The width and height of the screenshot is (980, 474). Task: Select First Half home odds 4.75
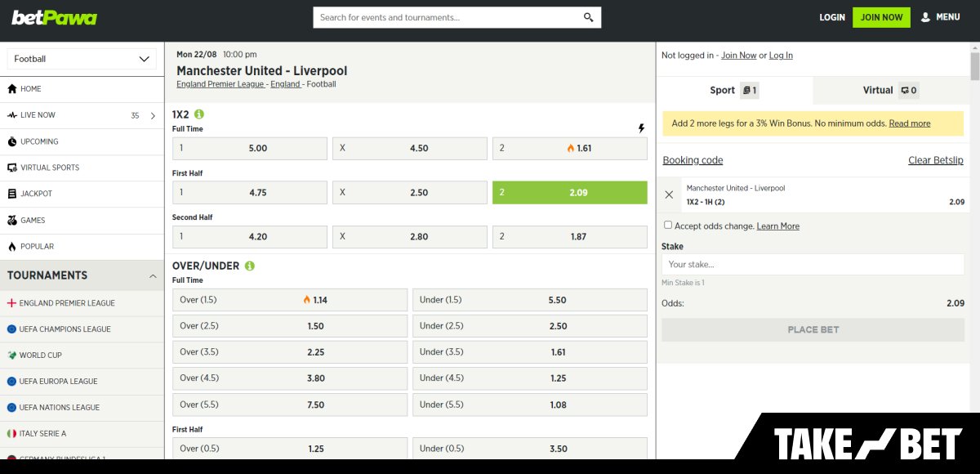(250, 192)
